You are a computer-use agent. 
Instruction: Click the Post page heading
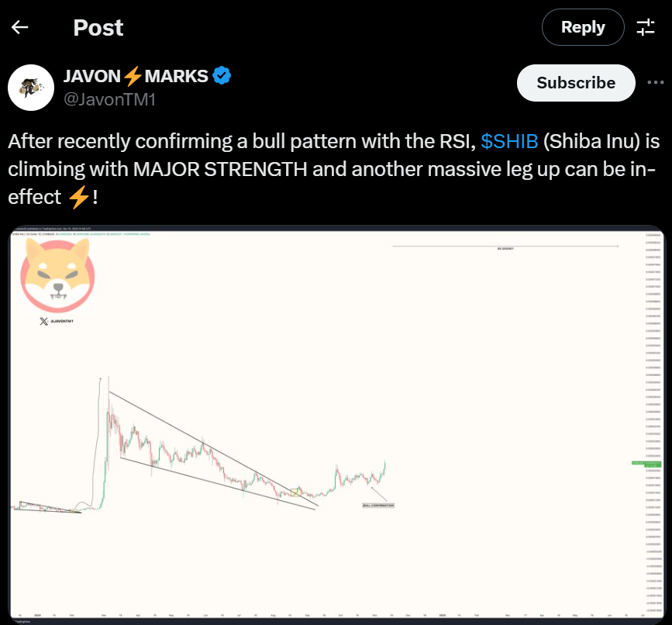click(98, 28)
